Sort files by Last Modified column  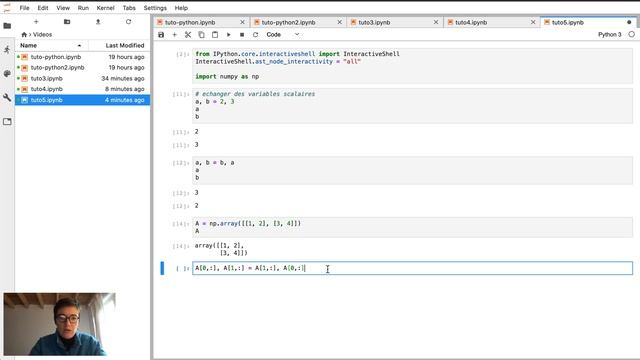point(120,45)
